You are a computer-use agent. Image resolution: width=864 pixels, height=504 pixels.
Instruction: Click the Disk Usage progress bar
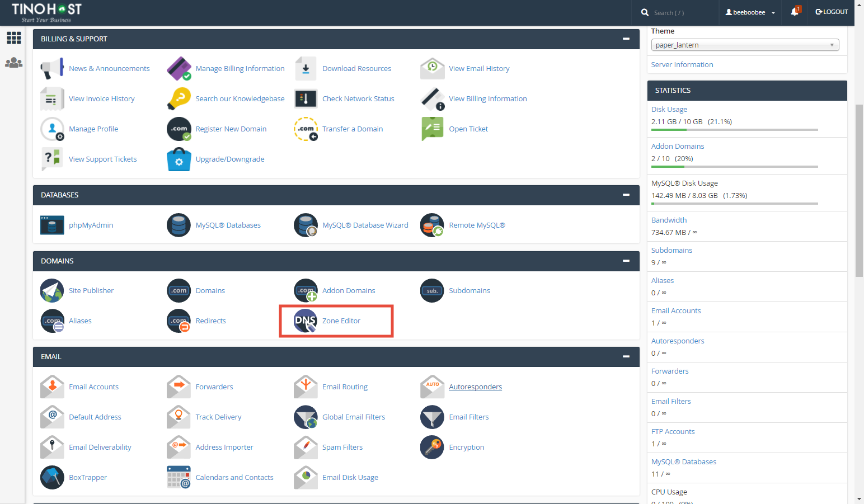[734, 130]
